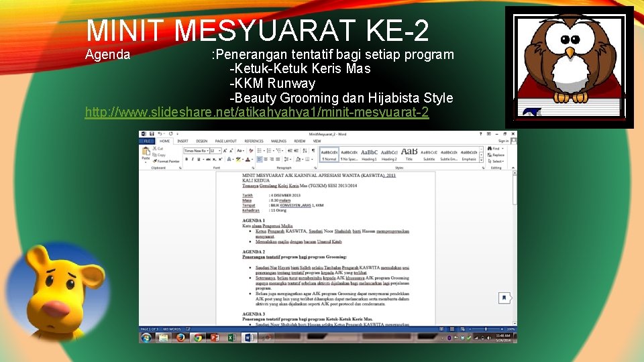Toggle Italic formatting
Viewport: 644px width, 362px height.
pyautogui.click(x=193, y=160)
